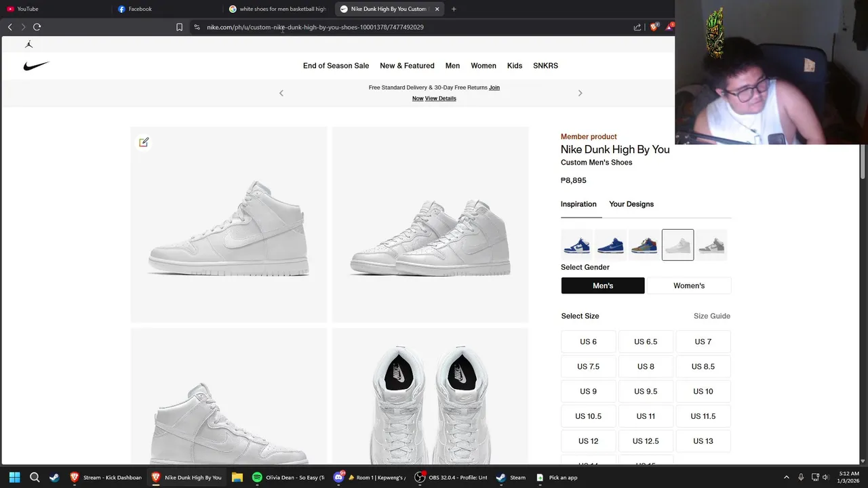The height and width of the screenshot is (488, 868).
Task: Select size US 6
Action: tap(589, 342)
